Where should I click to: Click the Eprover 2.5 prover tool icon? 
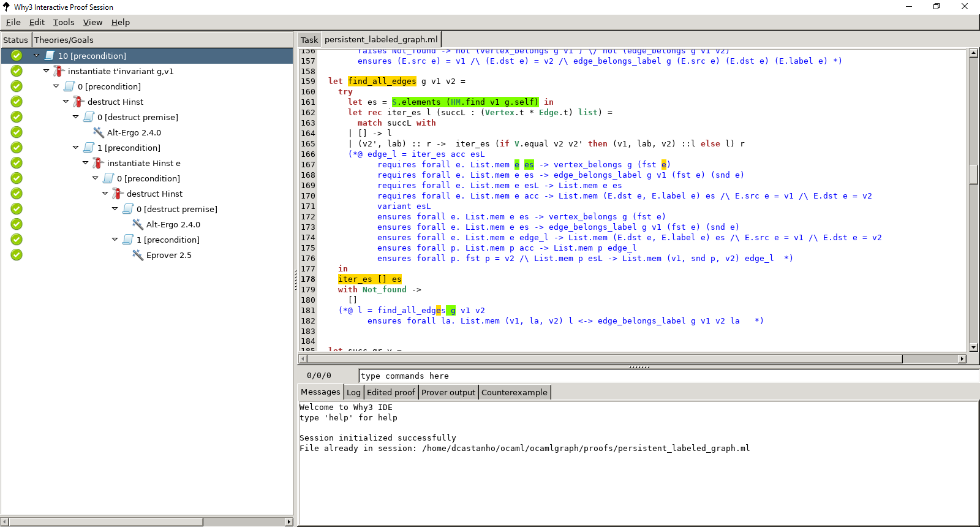tap(138, 255)
